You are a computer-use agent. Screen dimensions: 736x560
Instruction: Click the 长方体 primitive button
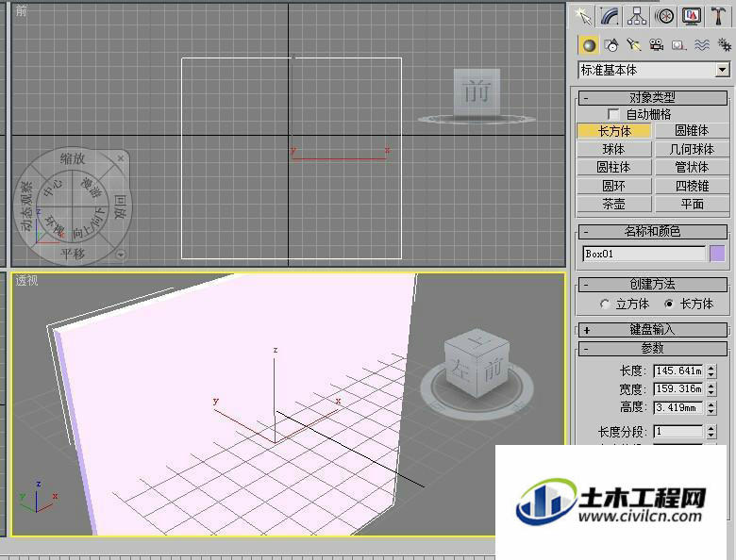tap(614, 131)
